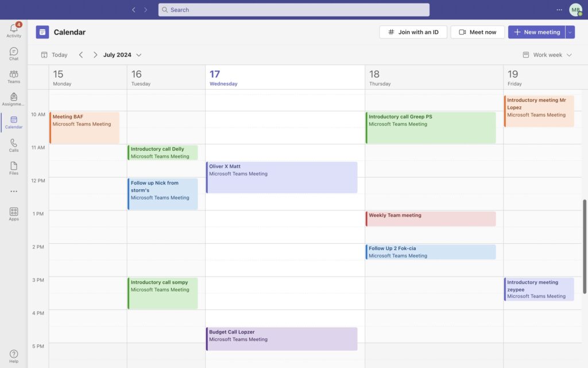Screen dimensions: 588x368
Task: Expand the New meeting dropdown arrow
Action: (570, 32)
